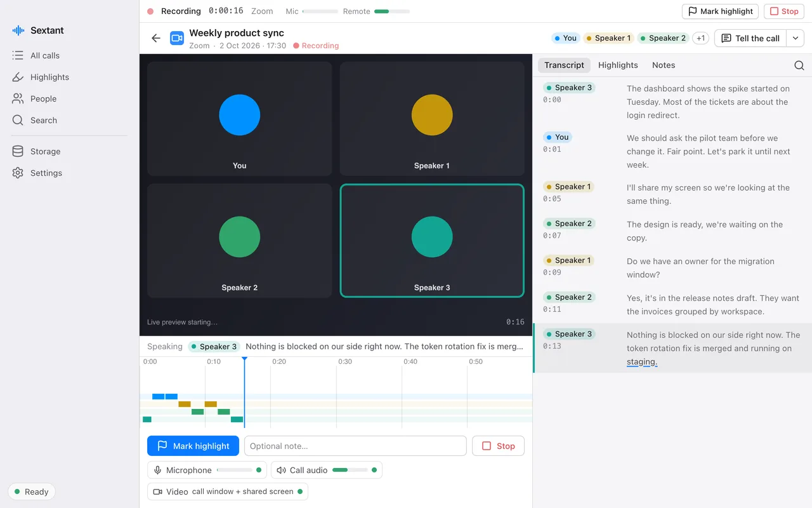Click the blue Mark highlight button
The width and height of the screenshot is (812, 508).
tap(193, 446)
